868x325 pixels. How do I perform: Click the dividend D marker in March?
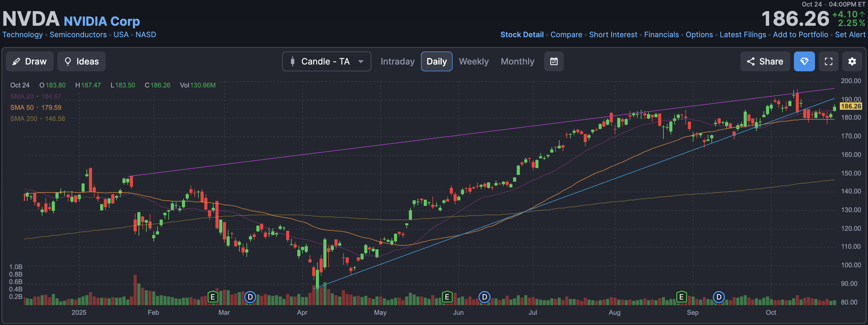250,297
